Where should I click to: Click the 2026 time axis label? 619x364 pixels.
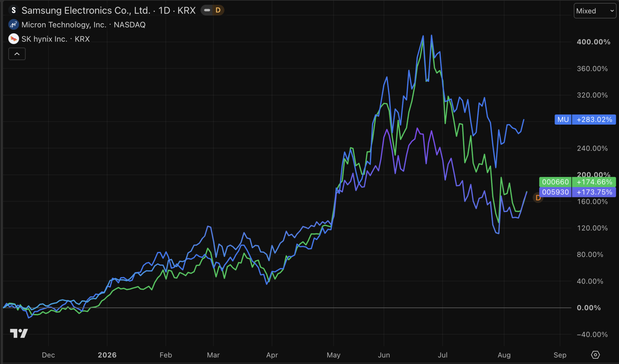pos(107,355)
